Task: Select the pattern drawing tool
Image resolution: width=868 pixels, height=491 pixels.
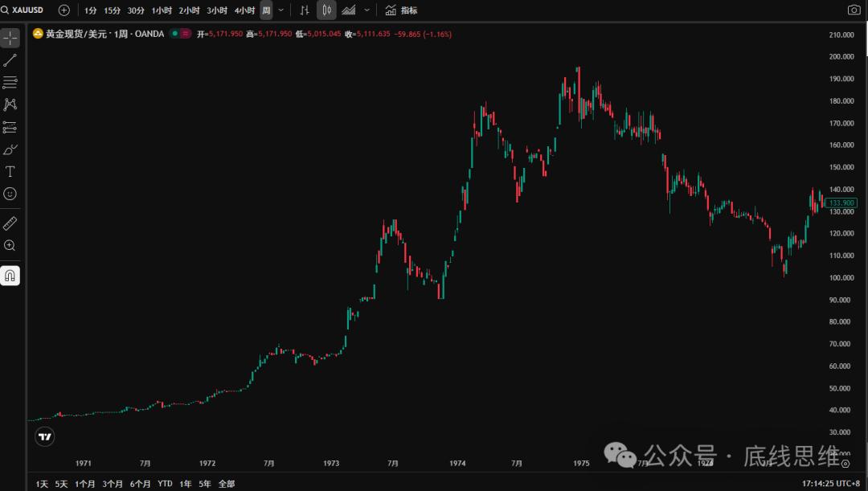Action: pos(10,104)
